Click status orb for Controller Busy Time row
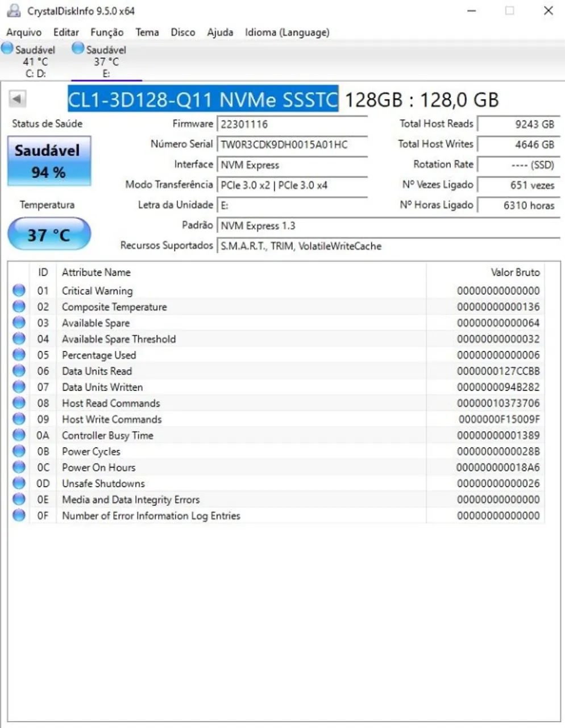The height and width of the screenshot is (728, 565). [19, 435]
